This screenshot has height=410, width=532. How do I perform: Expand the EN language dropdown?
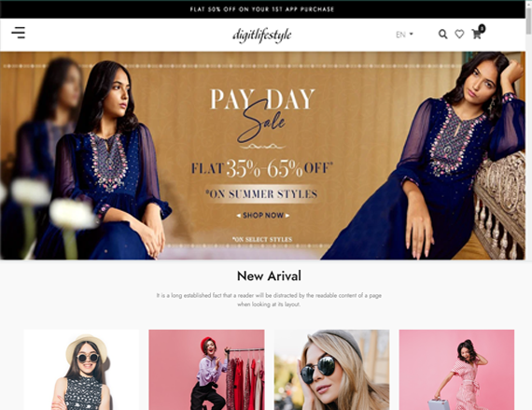[x=404, y=35]
